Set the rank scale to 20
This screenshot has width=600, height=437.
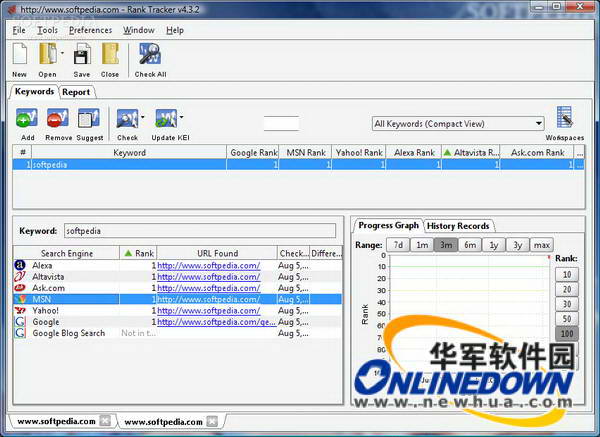tap(567, 289)
